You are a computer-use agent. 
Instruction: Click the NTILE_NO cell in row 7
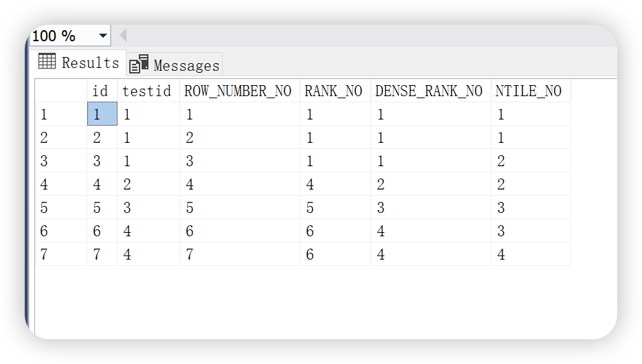531,254
